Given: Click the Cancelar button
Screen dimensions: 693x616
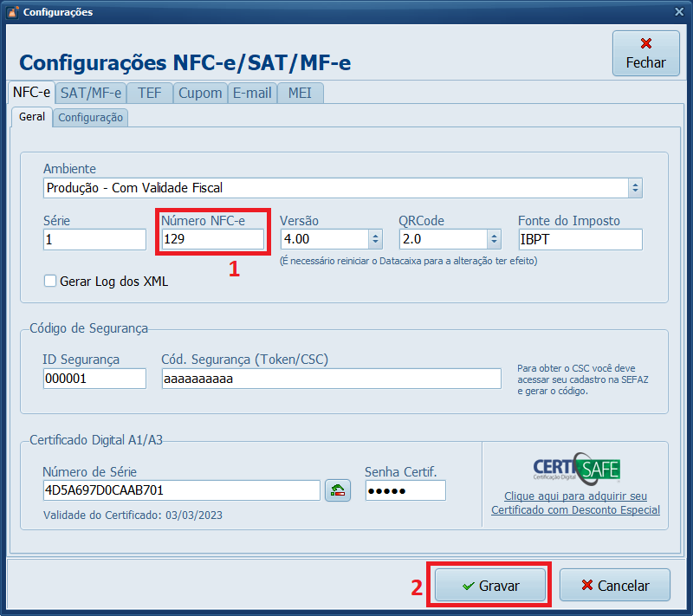Looking at the screenshot, I should coord(615,586).
